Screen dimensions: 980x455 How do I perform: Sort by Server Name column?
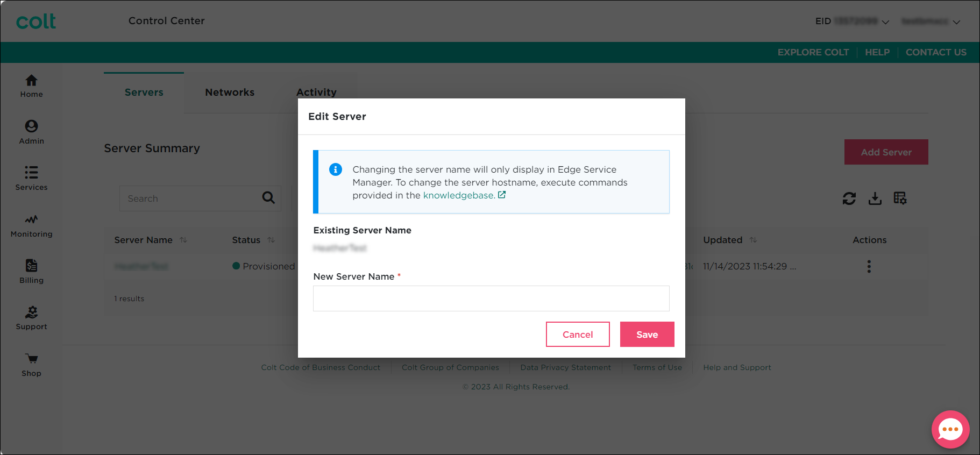[x=183, y=240]
